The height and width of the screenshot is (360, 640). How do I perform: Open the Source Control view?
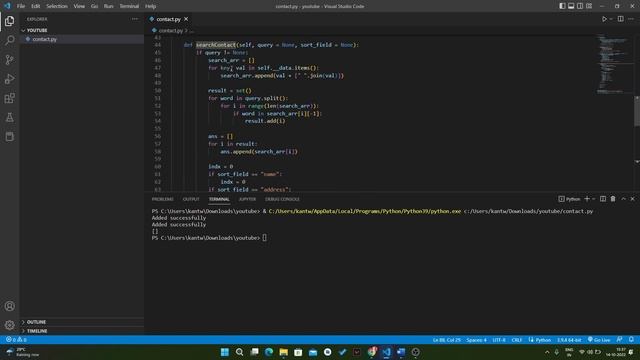(x=9, y=60)
